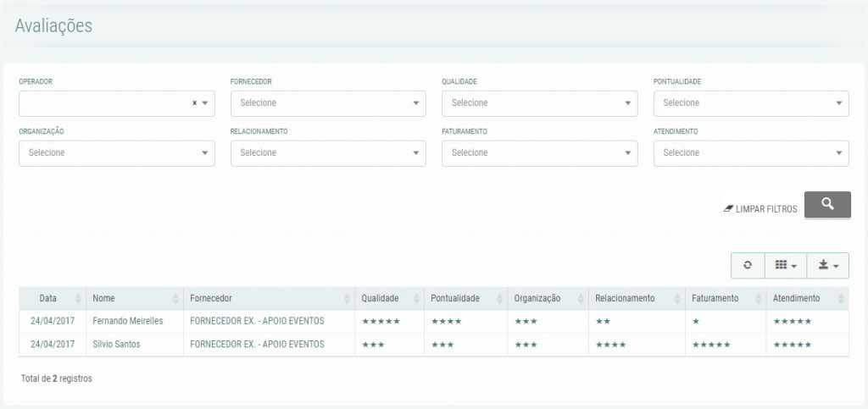Sort by Organização column header
868x409 pixels.
[x=548, y=298]
